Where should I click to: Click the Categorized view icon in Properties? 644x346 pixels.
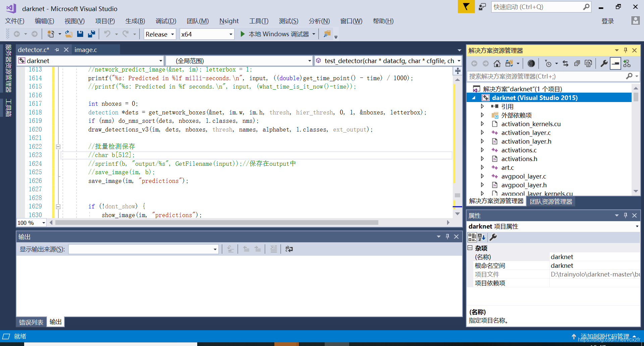click(x=472, y=237)
